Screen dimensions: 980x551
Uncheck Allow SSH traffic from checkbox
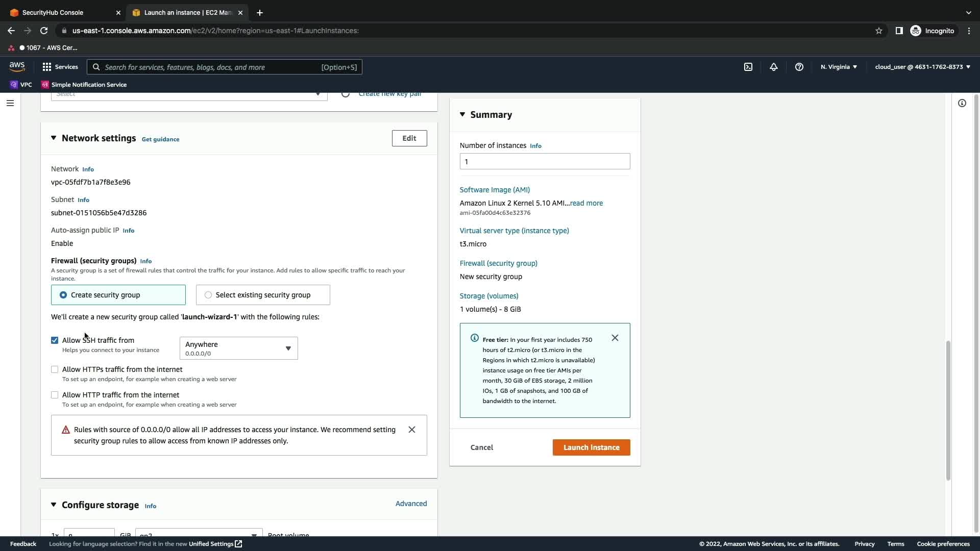(x=55, y=340)
